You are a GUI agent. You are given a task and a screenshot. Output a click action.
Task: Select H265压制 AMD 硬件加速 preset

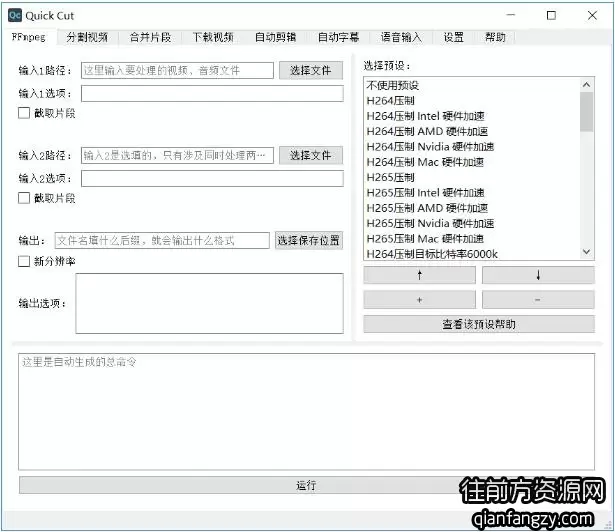click(x=472, y=208)
